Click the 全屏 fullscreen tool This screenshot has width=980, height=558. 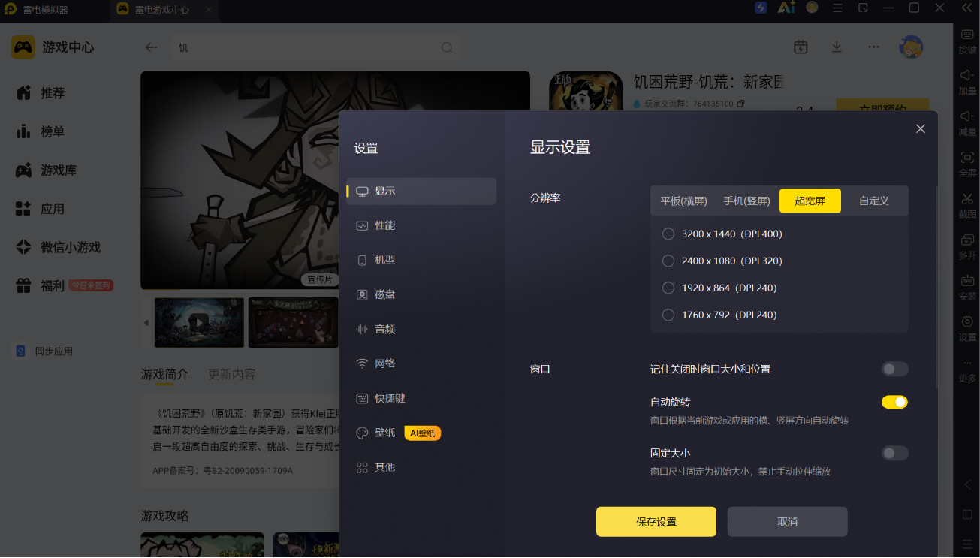[x=967, y=165]
